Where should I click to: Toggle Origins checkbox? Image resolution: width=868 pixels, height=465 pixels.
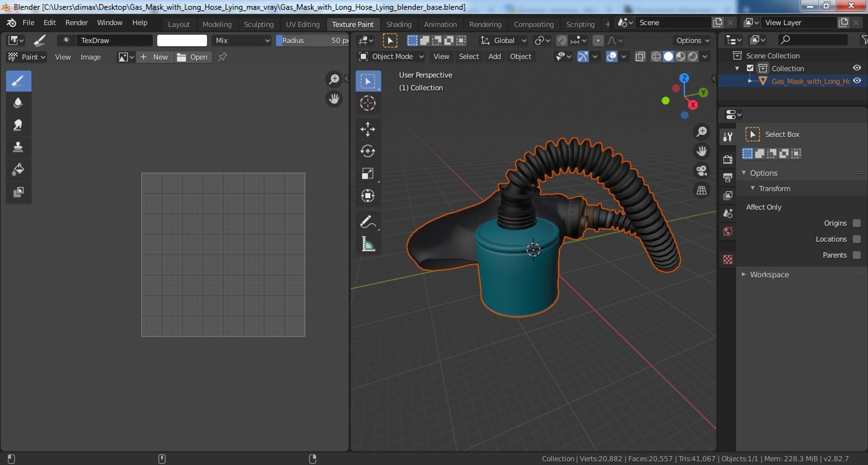(x=857, y=223)
